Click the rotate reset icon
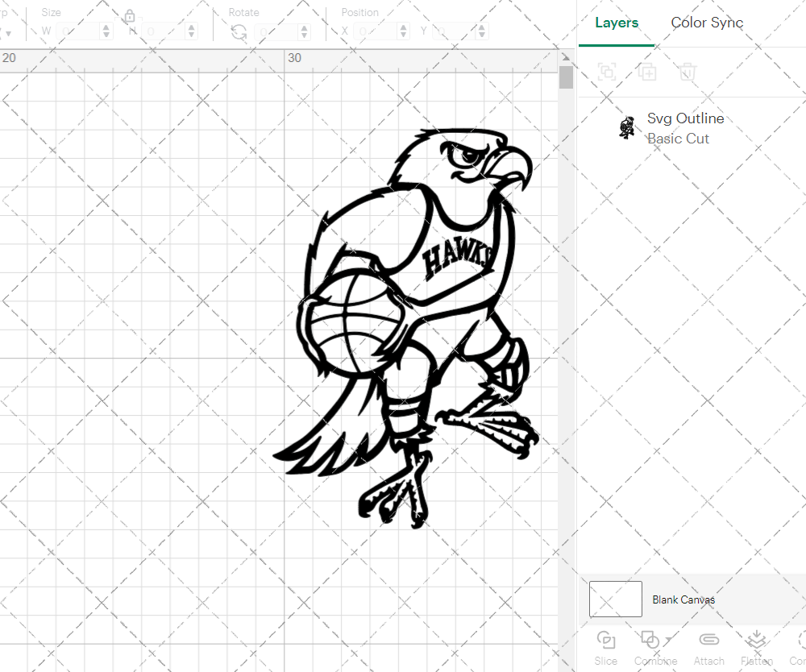The height and width of the screenshot is (672, 806). click(x=238, y=31)
